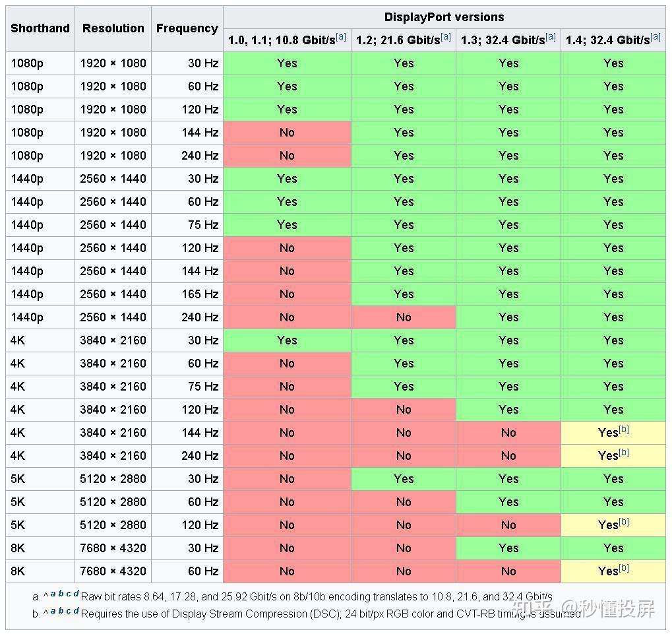Select the 165 Hz frequency cell
This screenshot has width=672, height=636.
pos(187,294)
